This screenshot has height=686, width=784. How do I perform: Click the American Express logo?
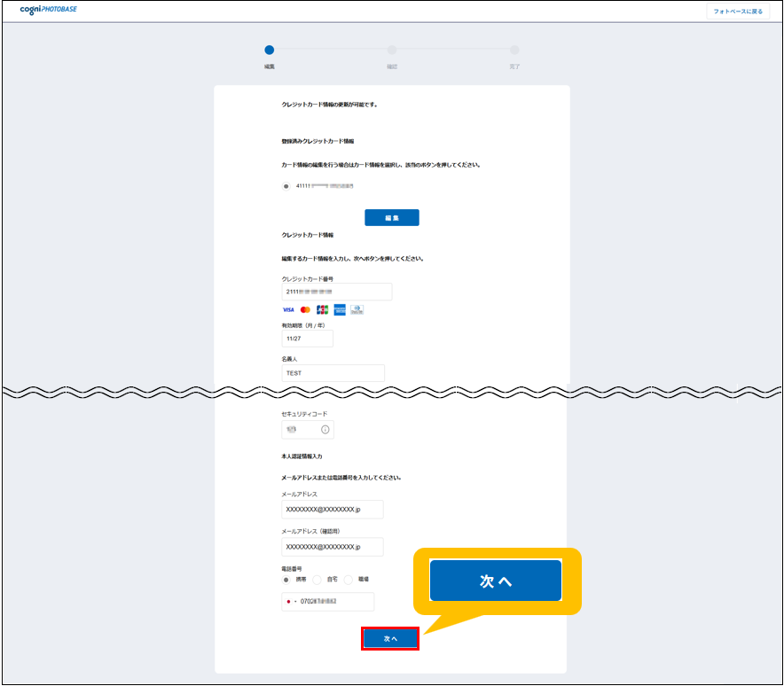(x=340, y=310)
